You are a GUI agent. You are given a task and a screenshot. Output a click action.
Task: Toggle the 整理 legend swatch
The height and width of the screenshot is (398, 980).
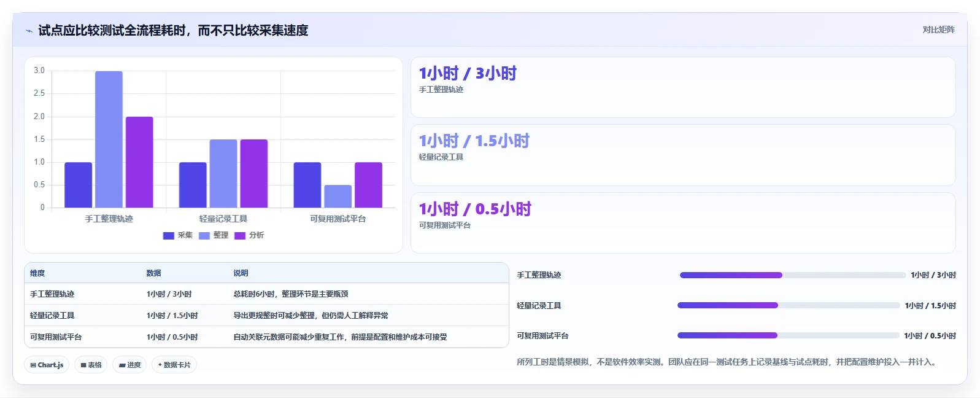204,235
